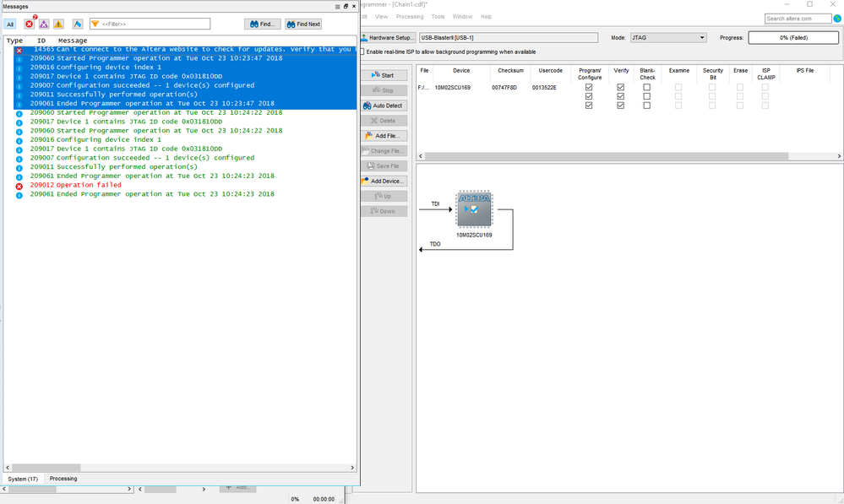Click the Altera device chip icon
The height and width of the screenshot is (504, 844).
[473, 209]
